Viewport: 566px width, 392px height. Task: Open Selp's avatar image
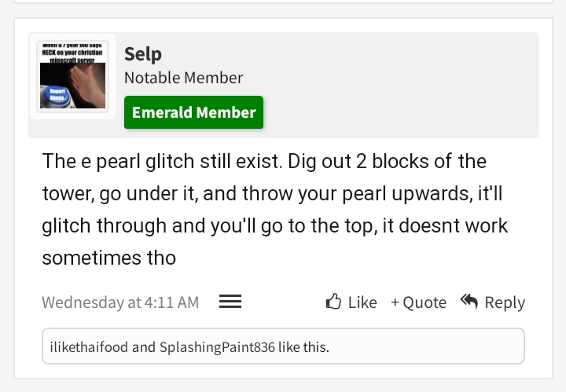(x=72, y=76)
